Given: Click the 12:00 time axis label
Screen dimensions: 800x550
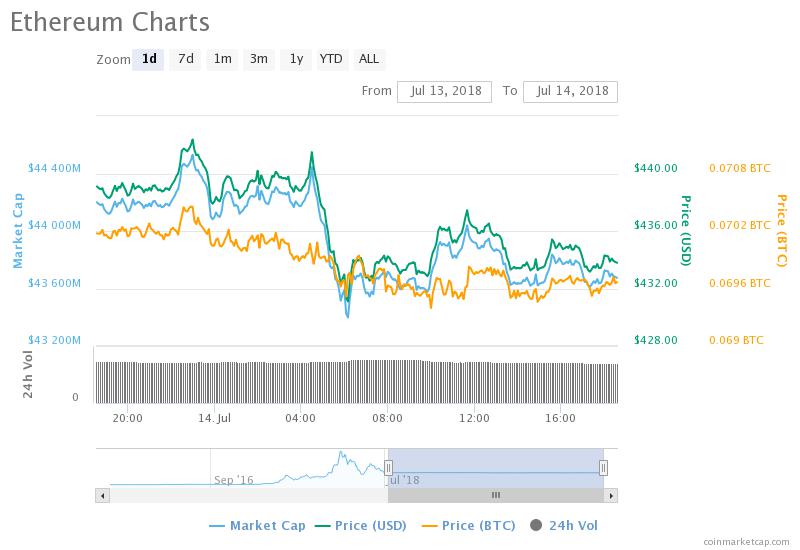Looking at the screenshot, I should [x=474, y=418].
